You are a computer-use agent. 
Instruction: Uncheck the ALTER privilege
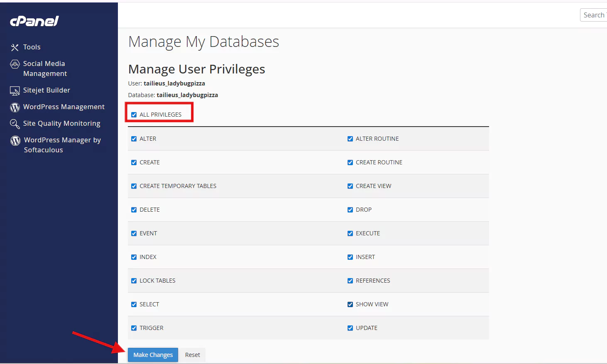[134, 139]
